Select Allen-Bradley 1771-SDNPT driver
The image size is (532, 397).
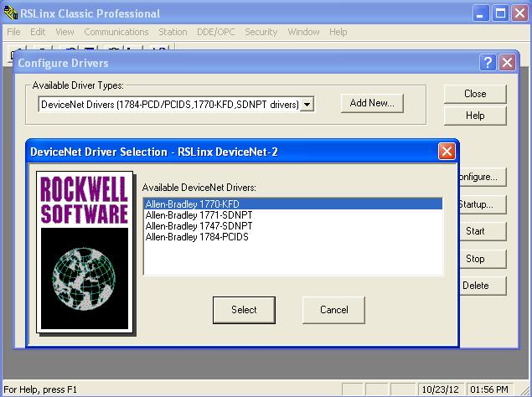coord(292,215)
